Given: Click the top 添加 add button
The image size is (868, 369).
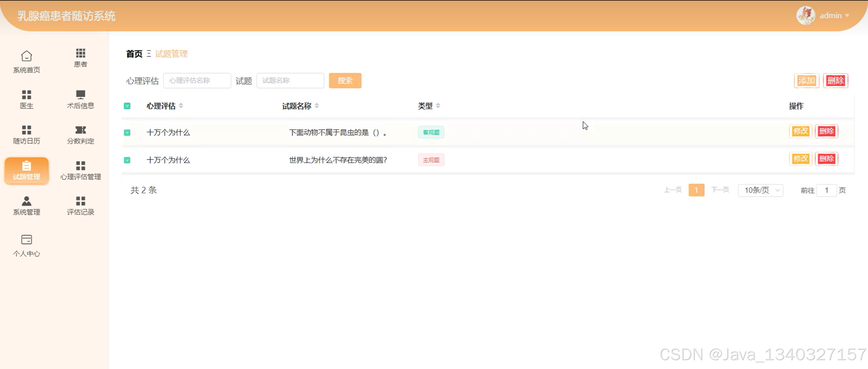Looking at the screenshot, I should tap(806, 81).
